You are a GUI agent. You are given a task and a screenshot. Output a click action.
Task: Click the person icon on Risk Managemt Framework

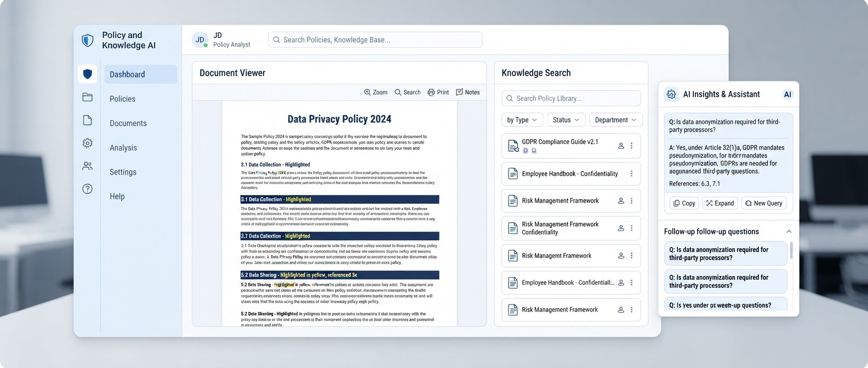tap(621, 256)
